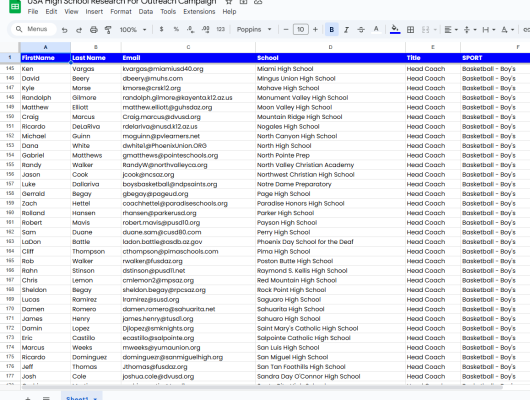Select the Title header cell
This screenshot has width=530, height=400.
433,58
